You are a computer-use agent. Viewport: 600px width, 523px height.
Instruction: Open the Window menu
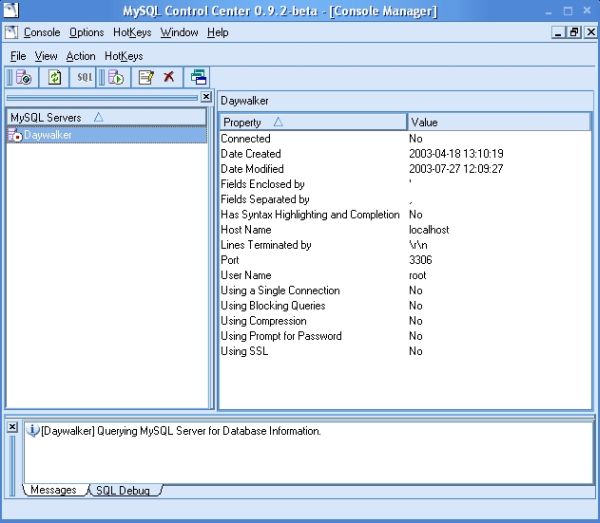point(179,33)
